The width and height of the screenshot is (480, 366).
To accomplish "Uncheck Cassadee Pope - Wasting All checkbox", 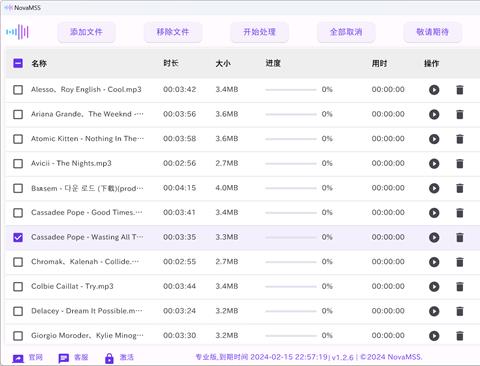I will (18, 237).
